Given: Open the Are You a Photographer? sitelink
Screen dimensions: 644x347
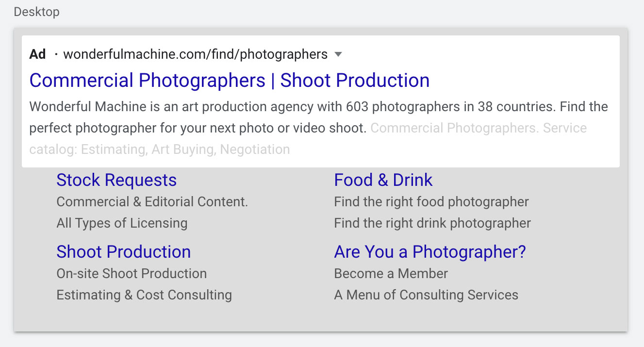Looking at the screenshot, I should point(430,252).
